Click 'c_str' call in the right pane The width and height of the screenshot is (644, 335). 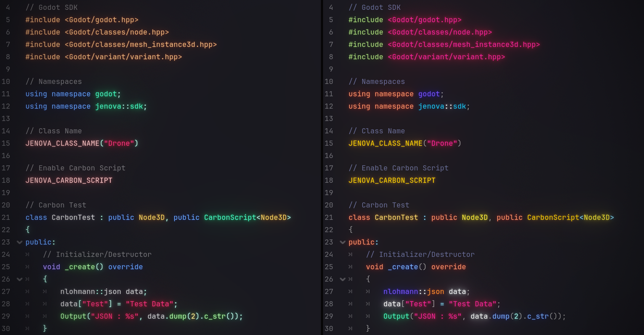pyautogui.click(x=538, y=316)
